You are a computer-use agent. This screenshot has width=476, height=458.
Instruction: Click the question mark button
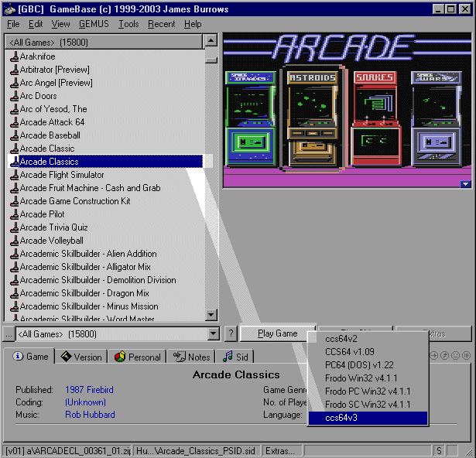point(231,333)
